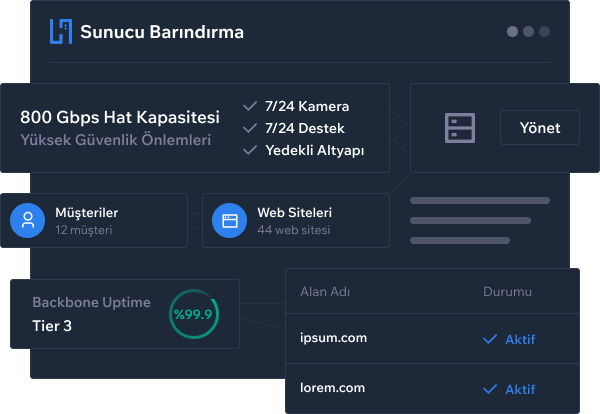Click the blue hosting logo icon

pos(61,31)
